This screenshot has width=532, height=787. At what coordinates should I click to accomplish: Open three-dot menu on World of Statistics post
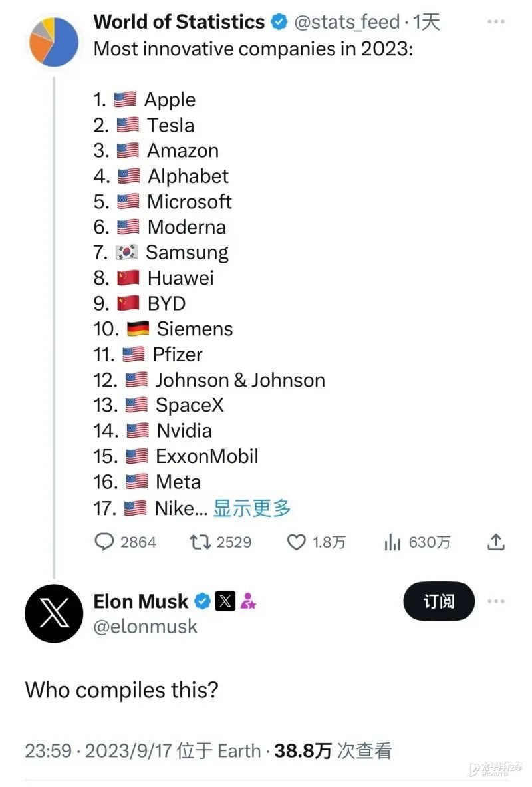click(x=496, y=21)
